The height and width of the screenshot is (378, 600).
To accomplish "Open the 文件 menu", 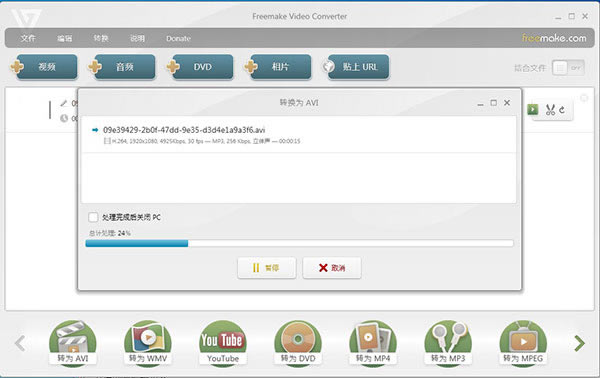I will click(x=28, y=38).
